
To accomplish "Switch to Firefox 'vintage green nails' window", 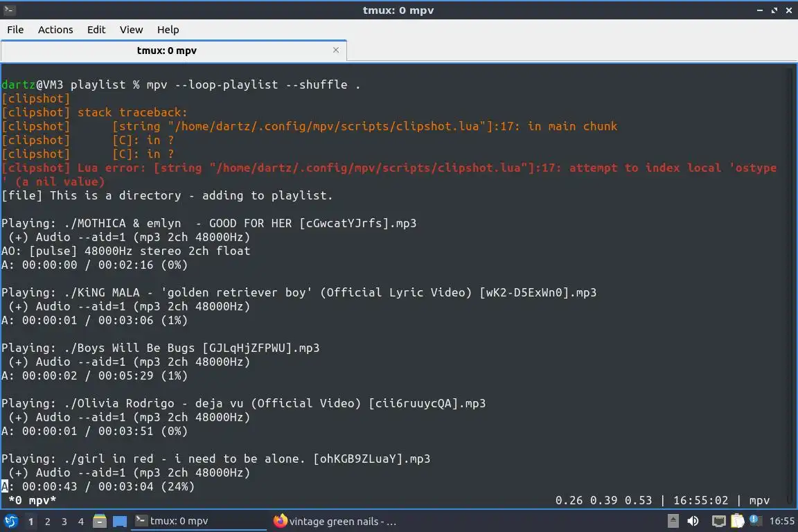I will (335, 522).
